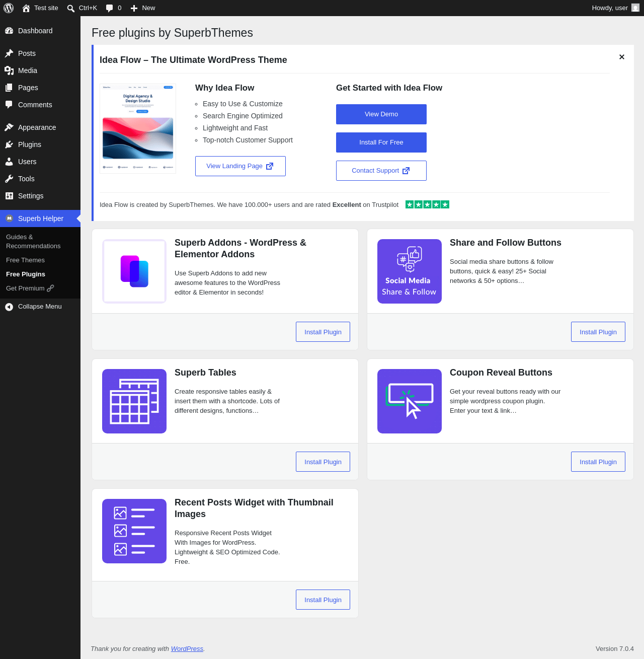Dismiss the Idea Flow notice banner
The width and height of the screenshot is (644, 659).
(622, 57)
